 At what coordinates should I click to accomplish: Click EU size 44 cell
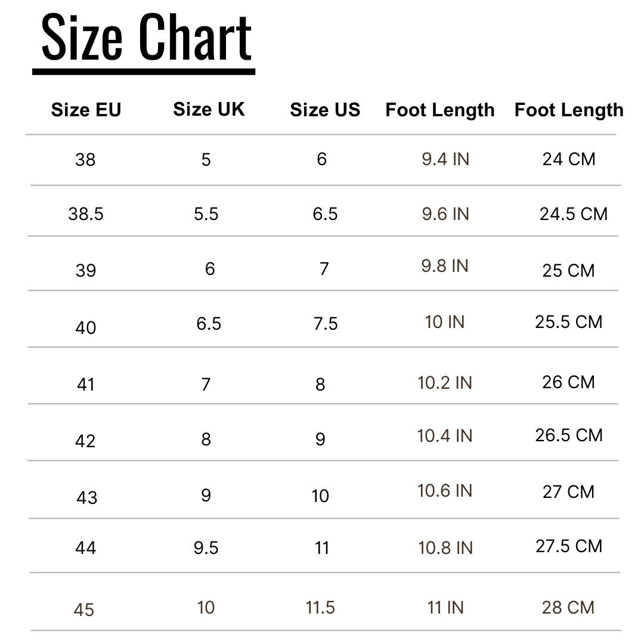(x=85, y=547)
